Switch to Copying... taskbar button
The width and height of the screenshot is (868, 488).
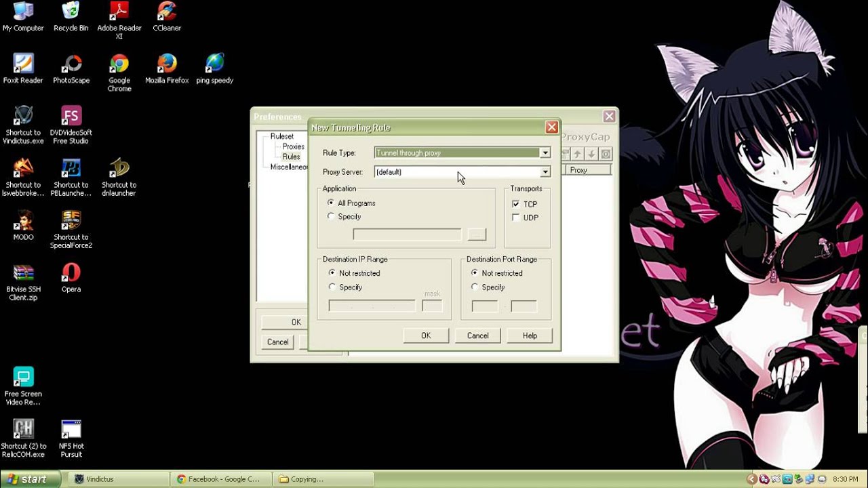[323, 479]
